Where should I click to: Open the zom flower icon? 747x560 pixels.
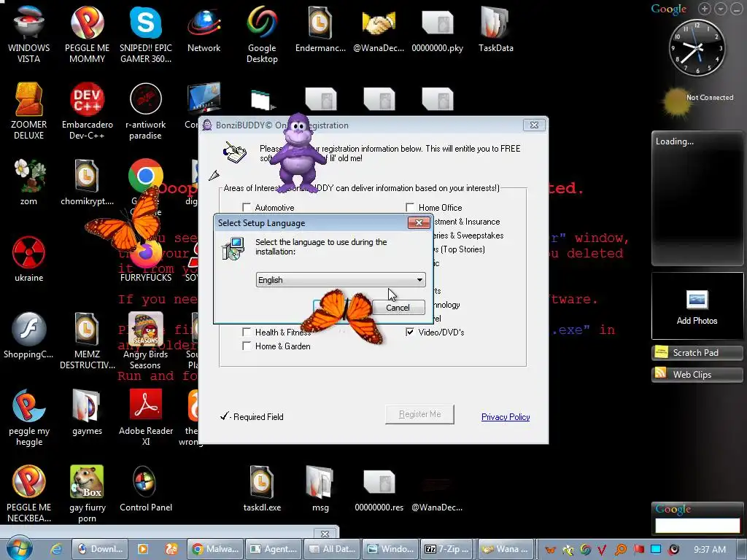(28, 182)
